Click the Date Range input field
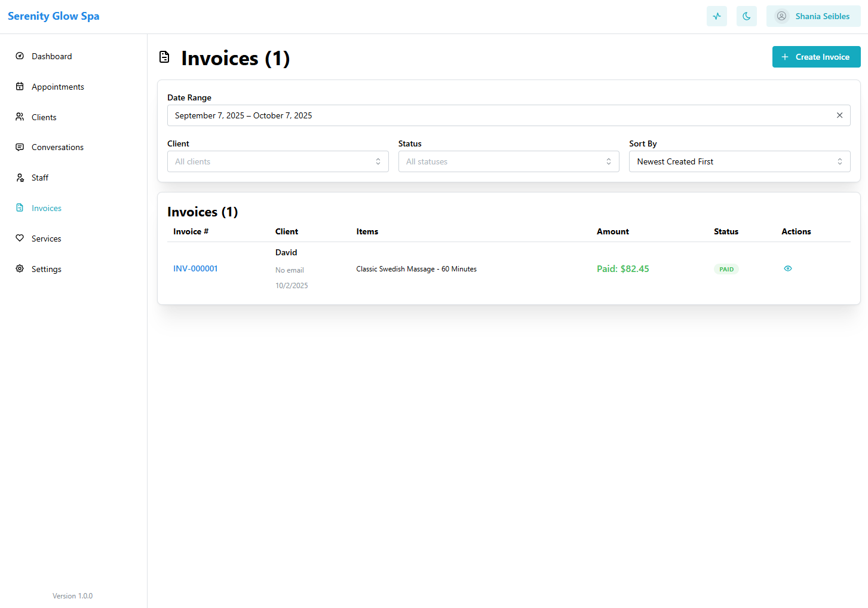The width and height of the screenshot is (868, 608). (496, 115)
